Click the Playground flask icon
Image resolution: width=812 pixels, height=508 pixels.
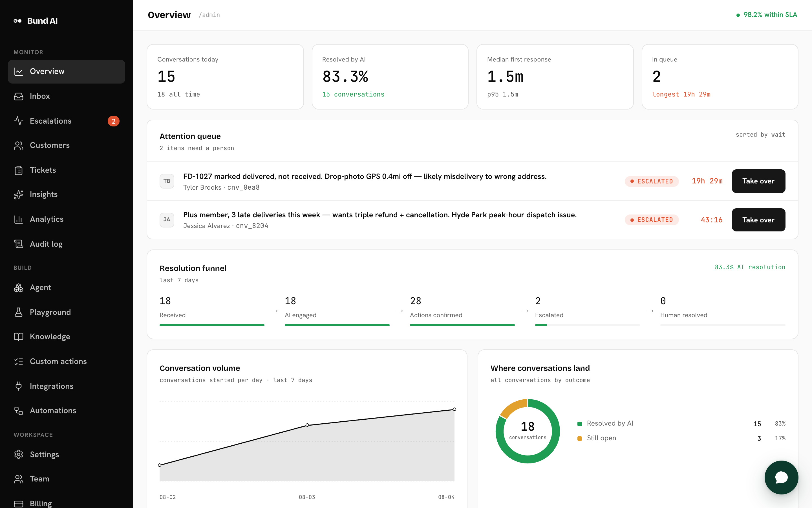(18, 312)
